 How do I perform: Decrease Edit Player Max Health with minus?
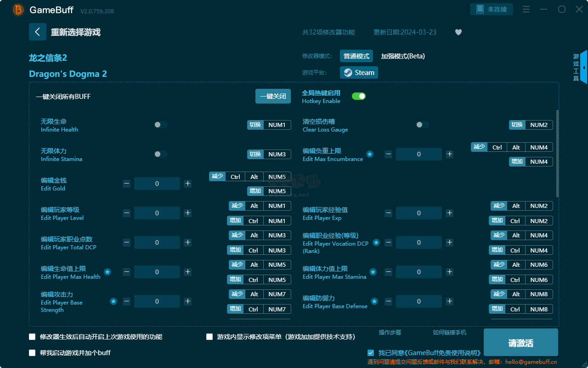pyautogui.click(x=127, y=272)
